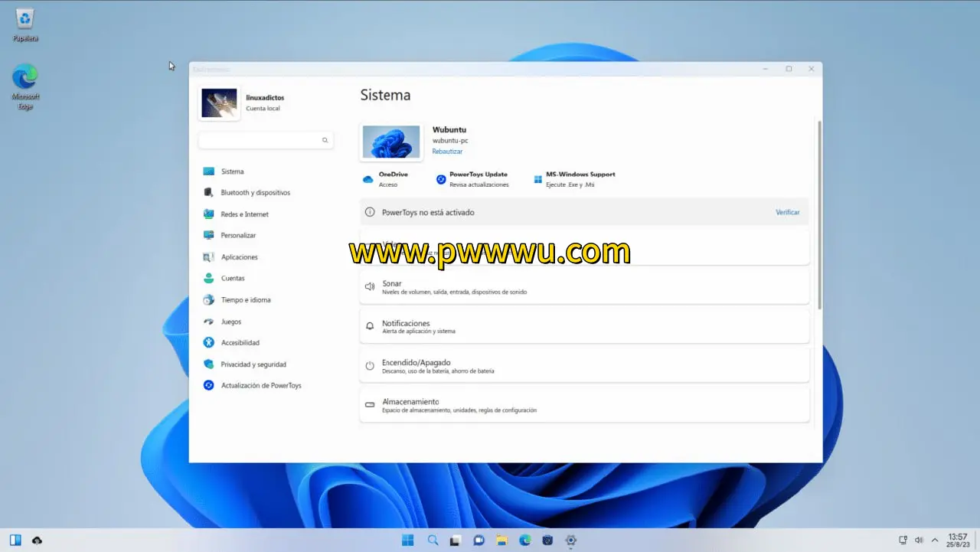Screen dimensions: 980x552
Task: Open Personalizar settings section
Action: 238,236
